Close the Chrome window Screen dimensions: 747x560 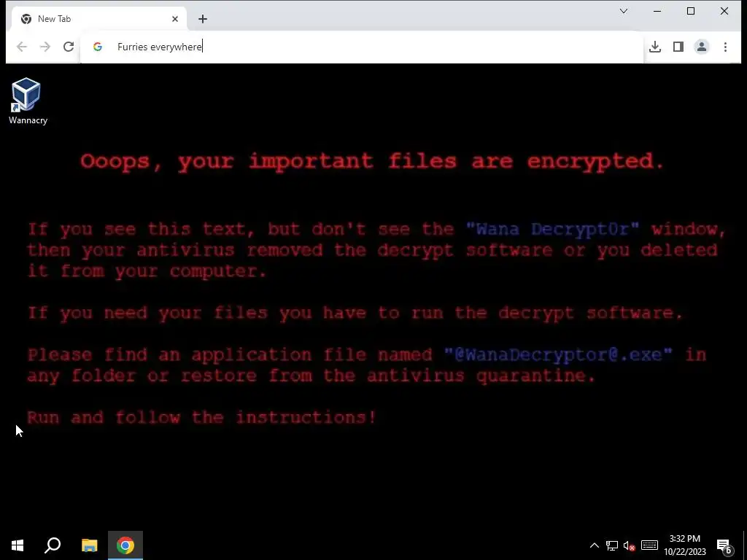[724, 11]
